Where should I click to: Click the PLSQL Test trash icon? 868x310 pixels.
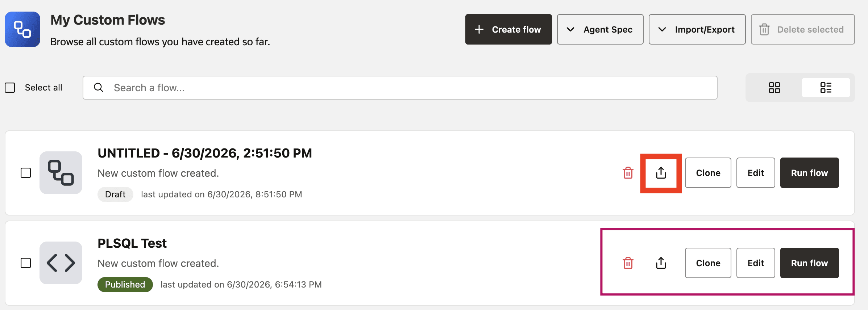tap(628, 263)
